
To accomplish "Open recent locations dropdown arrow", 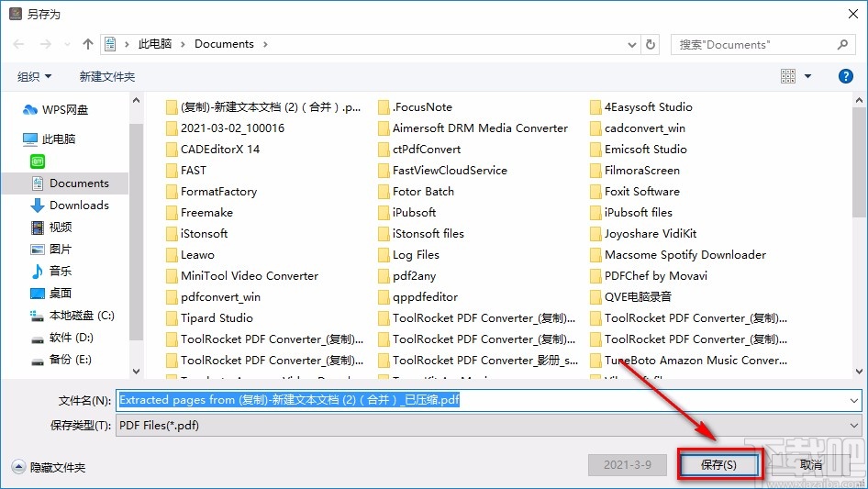I will [x=67, y=44].
